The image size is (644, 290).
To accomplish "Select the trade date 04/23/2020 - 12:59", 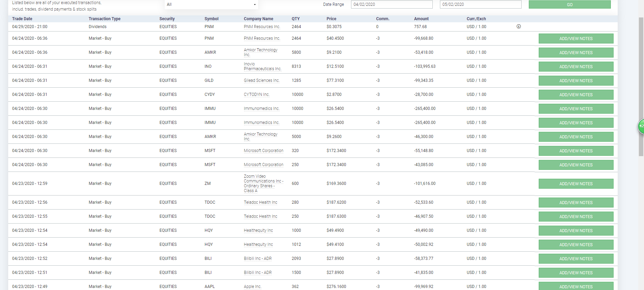I will tap(30, 184).
